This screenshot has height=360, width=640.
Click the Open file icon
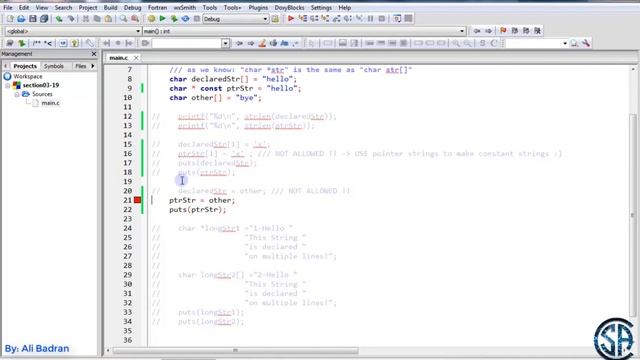pyautogui.click(x=21, y=19)
